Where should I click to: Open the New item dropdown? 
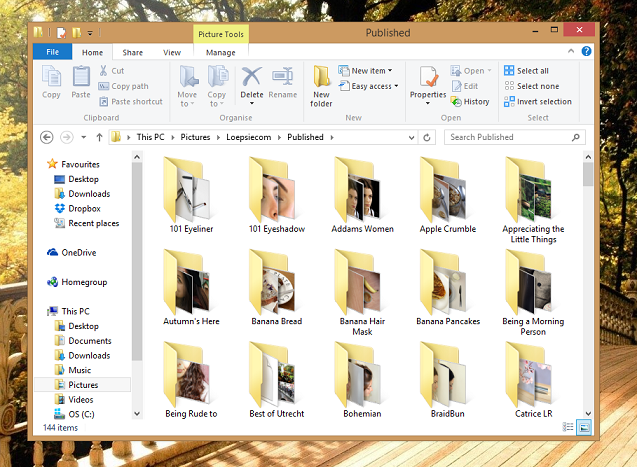[366, 71]
